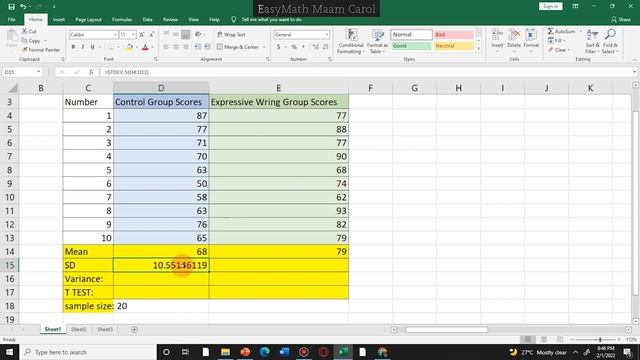
Task: Click the AutoSum sigma button
Action: pyautogui.click(x=561, y=31)
